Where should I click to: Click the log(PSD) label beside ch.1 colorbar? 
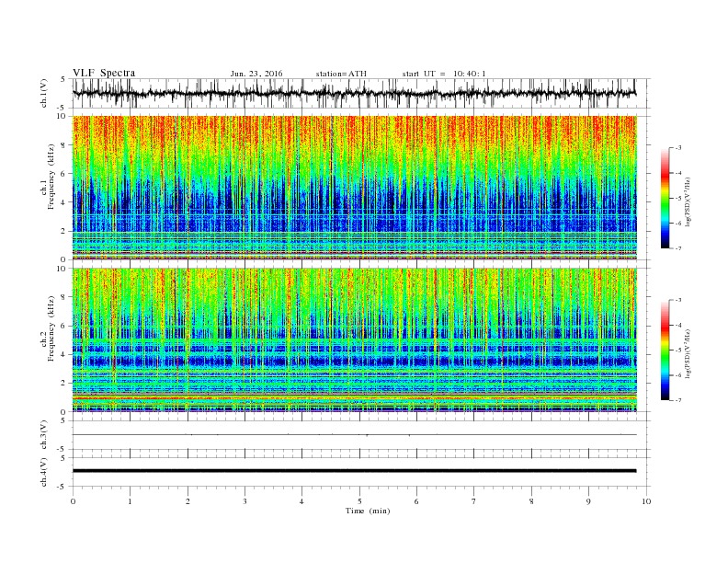tap(688, 202)
